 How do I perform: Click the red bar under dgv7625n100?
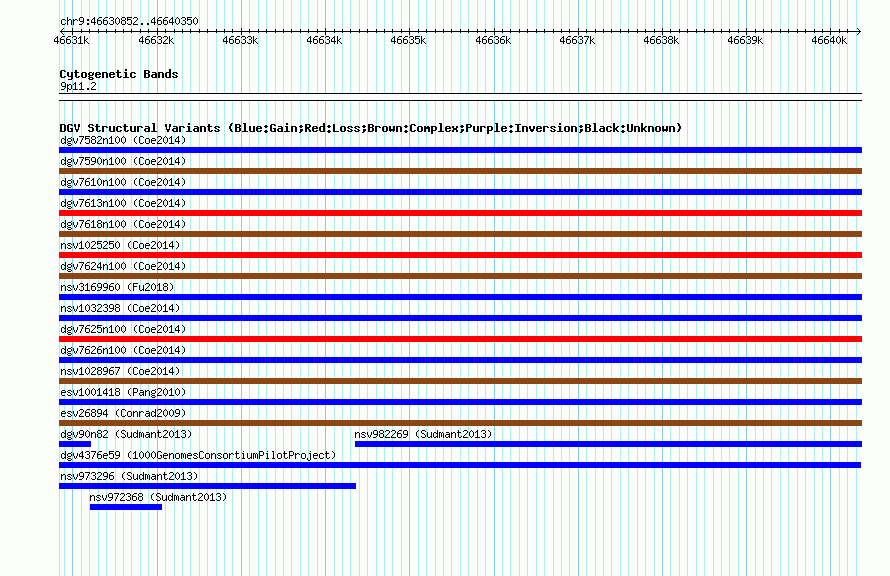point(460,339)
